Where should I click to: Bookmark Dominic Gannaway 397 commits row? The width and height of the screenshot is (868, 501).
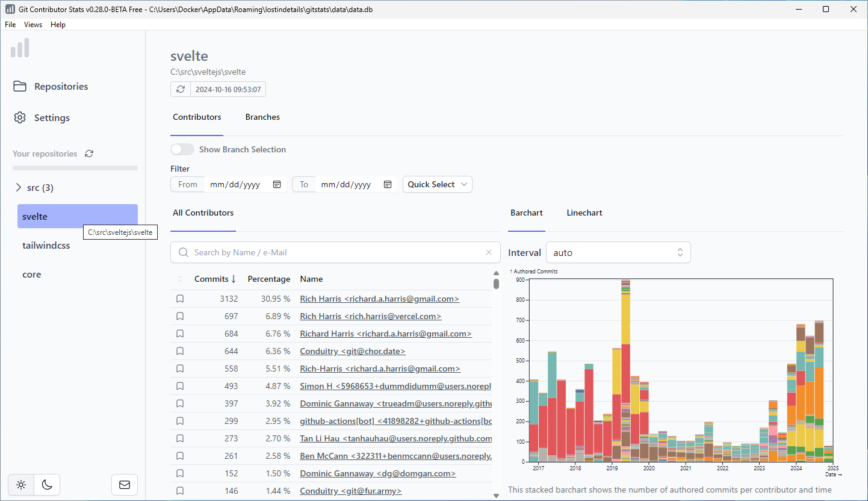click(x=180, y=403)
